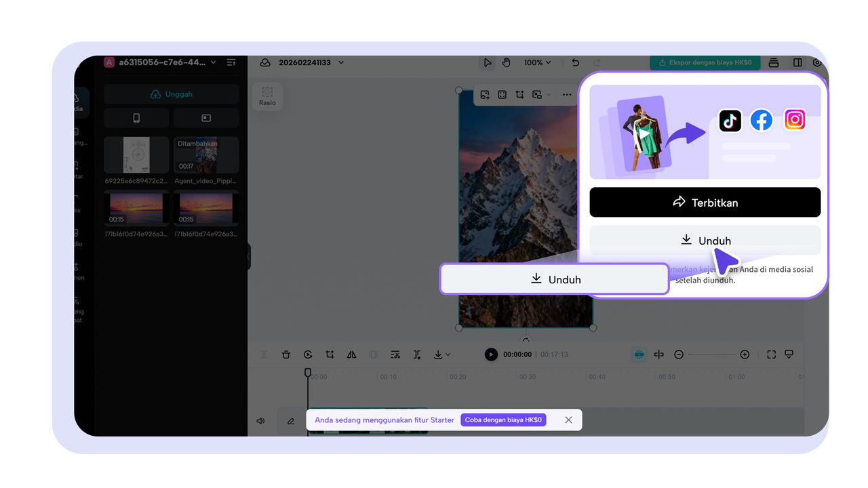
Task: Adjust the timeline zoom slider
Action: point(711,354)
